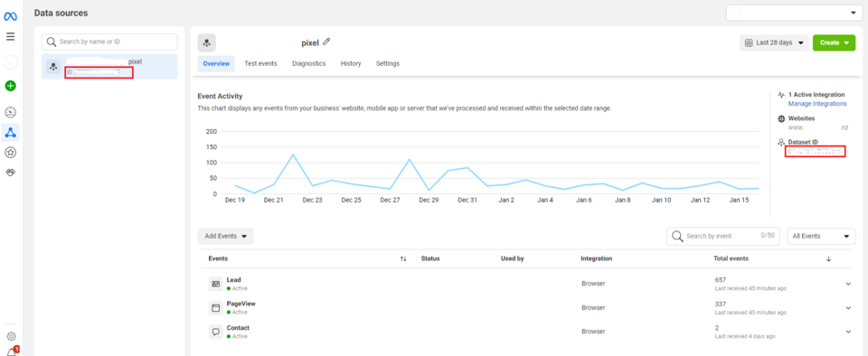Select the Data sources sidebar icon

11,132
